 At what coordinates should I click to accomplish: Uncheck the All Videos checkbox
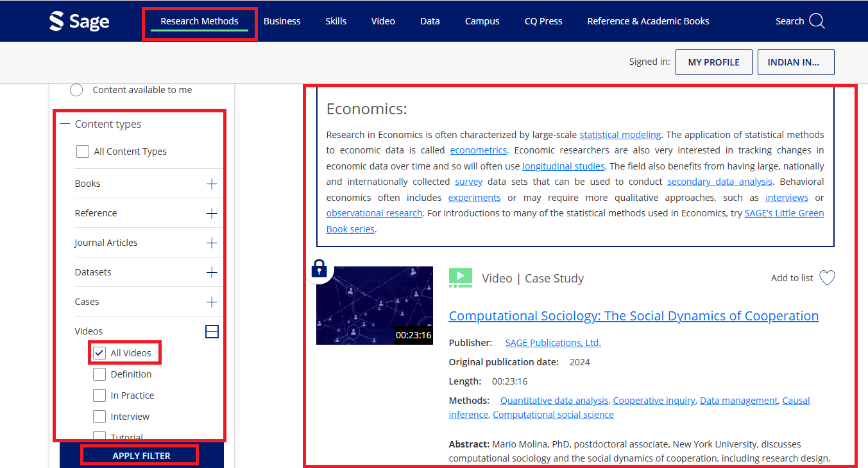tap(99, 353)
